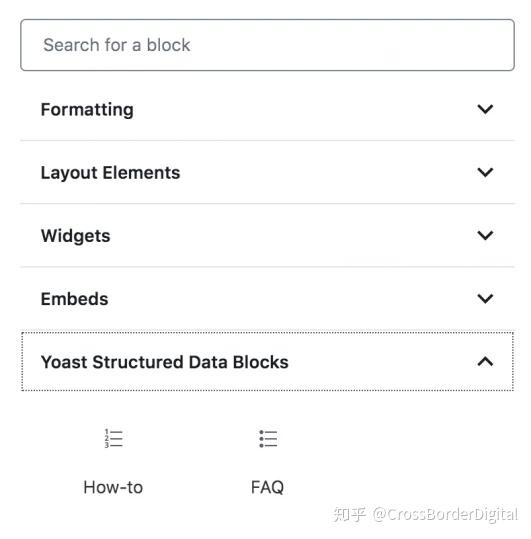Expand the Formatting section chevron
This screenshot has height=539, width=531.
(485, 109)
